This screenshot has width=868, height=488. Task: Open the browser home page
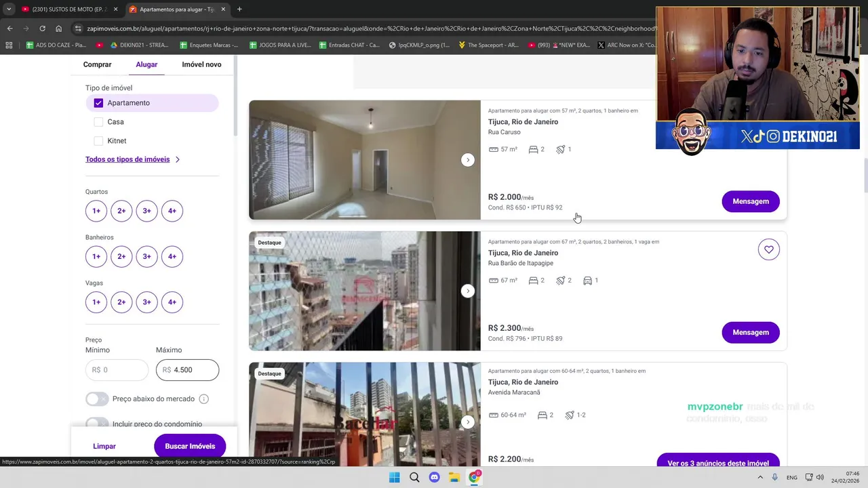[59, 28]
